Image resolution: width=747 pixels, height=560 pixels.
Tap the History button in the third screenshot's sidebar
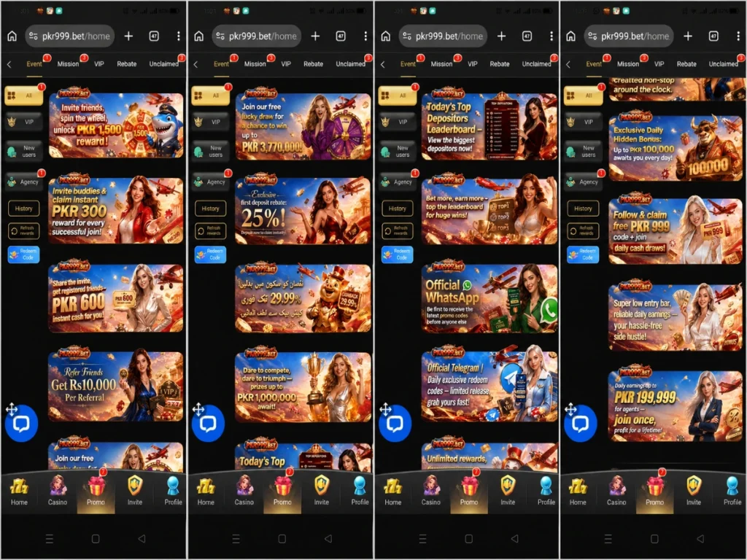[x=397, y=209]
